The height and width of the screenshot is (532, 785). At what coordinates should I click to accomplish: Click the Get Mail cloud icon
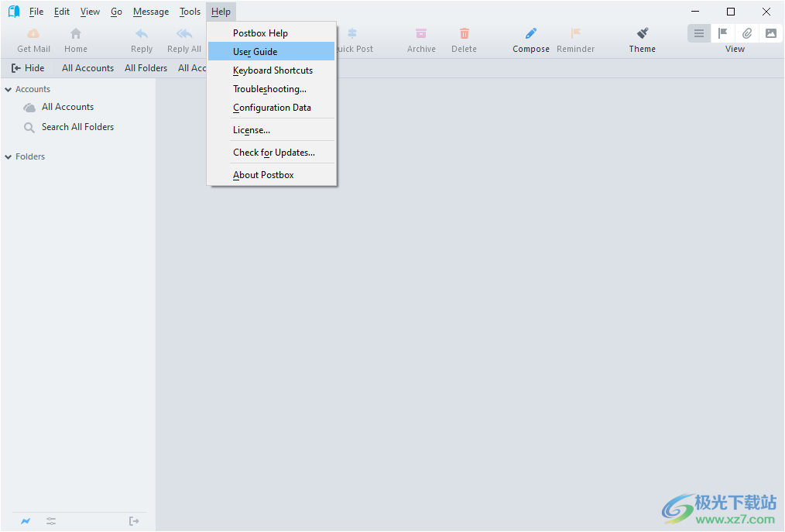[33, 33]
